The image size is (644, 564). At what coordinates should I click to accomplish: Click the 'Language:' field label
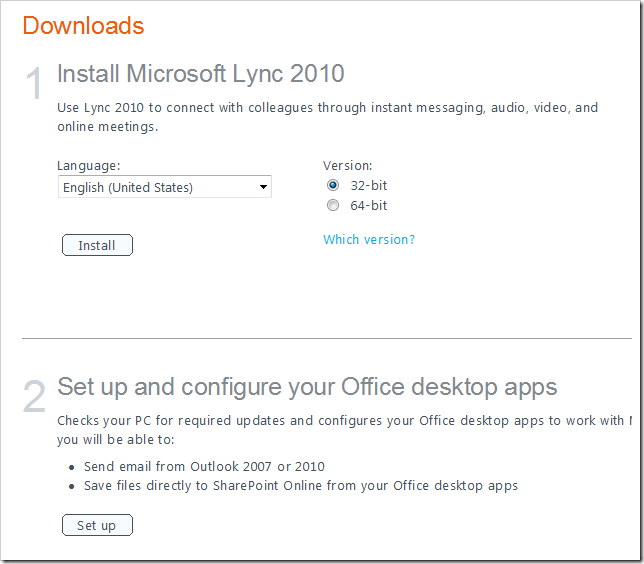click(89, 166)
